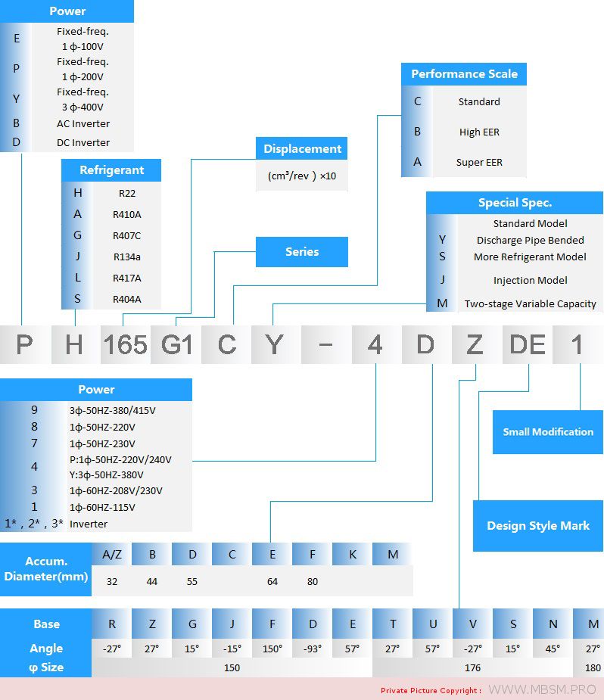
Task: Click the "165" block in the model code
Action: coord(125,345)
